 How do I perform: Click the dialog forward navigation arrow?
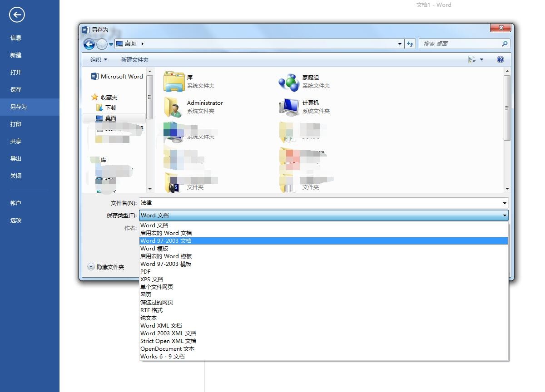pos(102,44)
